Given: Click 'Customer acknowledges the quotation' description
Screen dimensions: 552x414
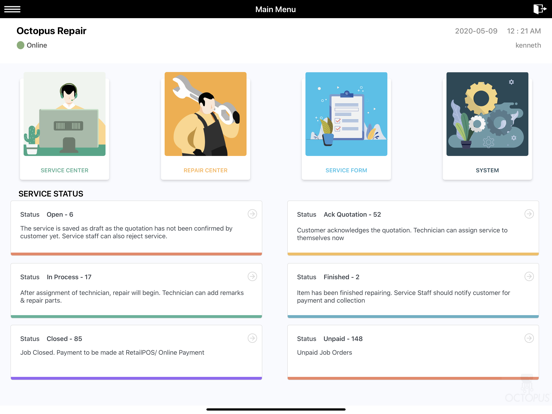Looking at the screenshot, I should coord(402,234).
